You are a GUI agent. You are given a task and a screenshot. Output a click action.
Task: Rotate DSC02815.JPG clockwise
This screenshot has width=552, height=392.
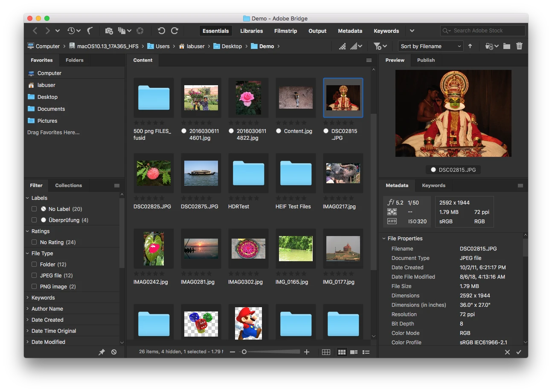point(174,31)
